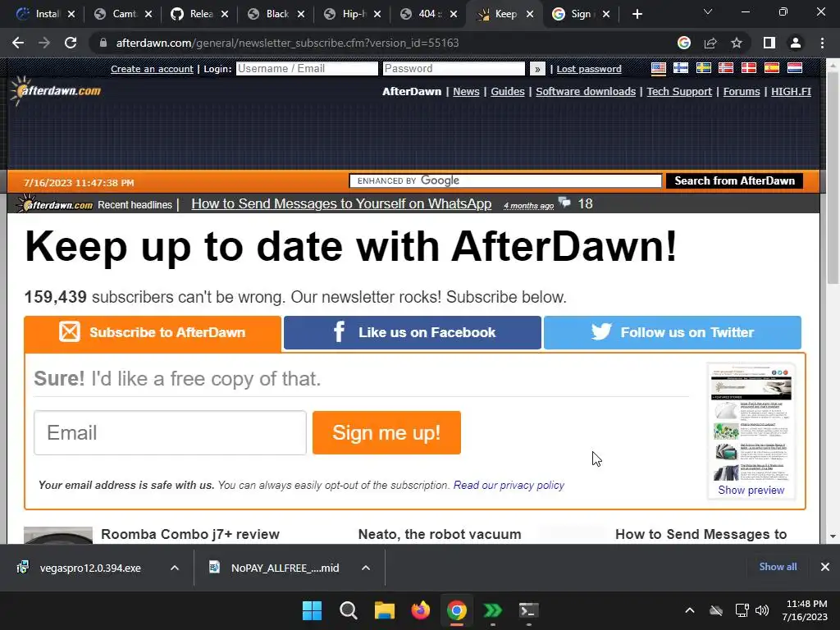Viewport: 840px width, 630px height.
Task: Open the Create an account link
Action: 152,69
